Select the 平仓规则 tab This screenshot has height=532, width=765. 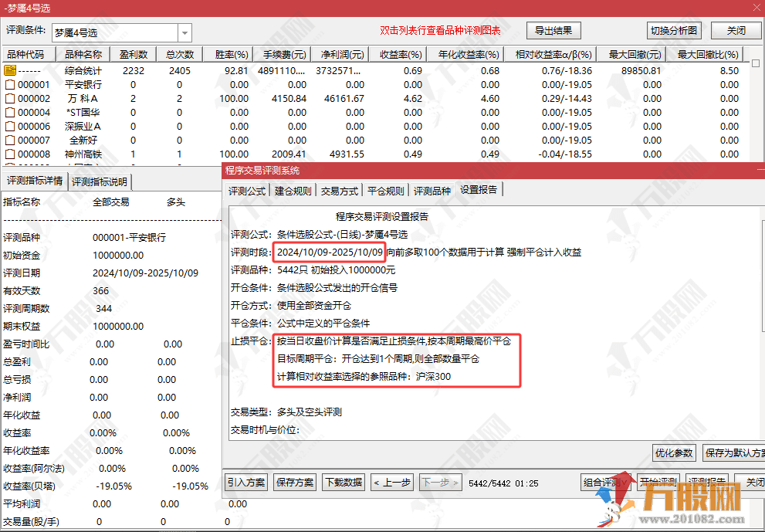pyautogui.click(x=385, y=191)
